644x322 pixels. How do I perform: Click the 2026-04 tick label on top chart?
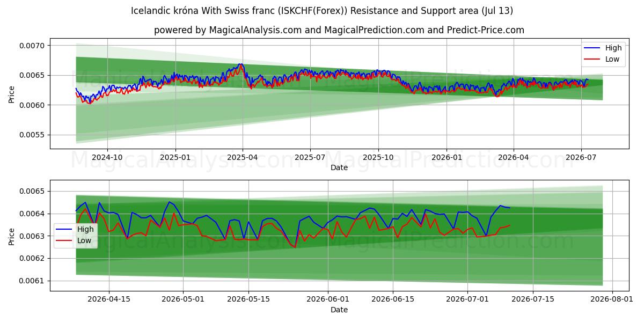514,157
